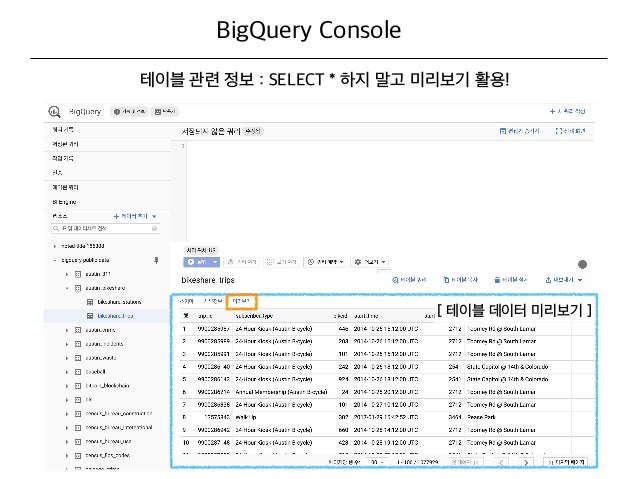This screenshot has height=479, width=638.
Task: Expand the census_bureau_usa dataset
Action: coord(67,442)
